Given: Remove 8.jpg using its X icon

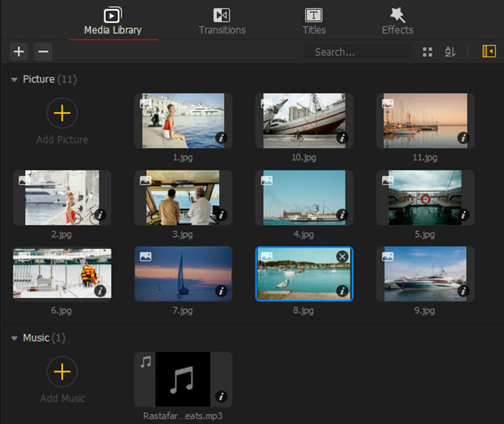Looking at the screenshot, I should point(342,257).
